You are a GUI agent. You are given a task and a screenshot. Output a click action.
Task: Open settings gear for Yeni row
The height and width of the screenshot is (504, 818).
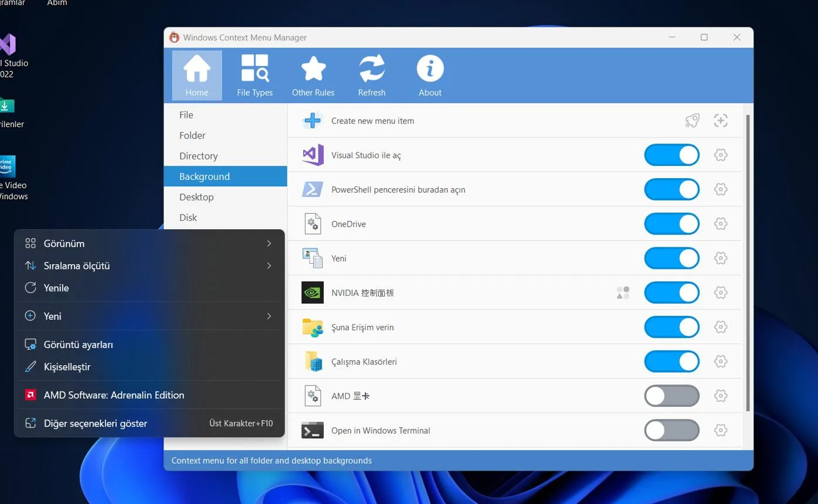coord(721,258)
